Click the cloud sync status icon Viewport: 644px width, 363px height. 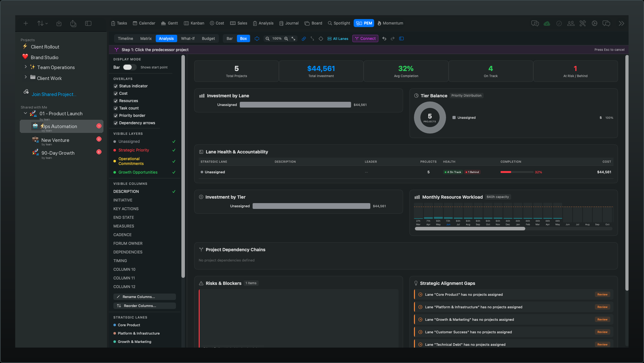point(547,23)
